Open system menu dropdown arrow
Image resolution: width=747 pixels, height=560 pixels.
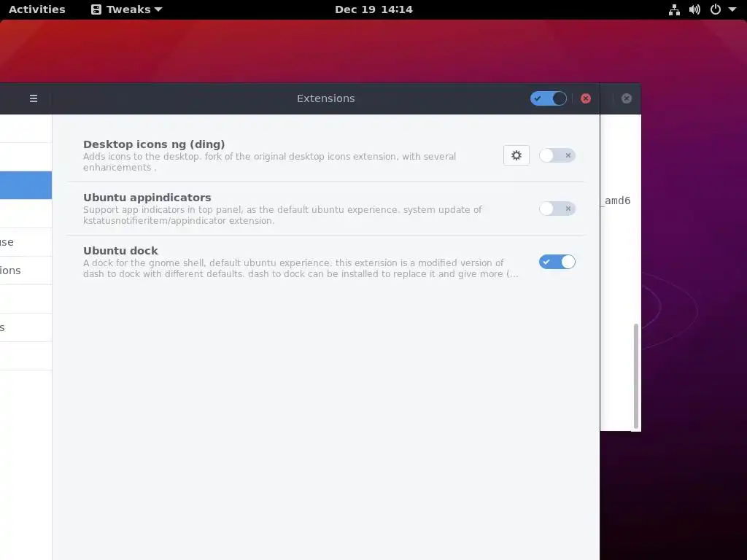[x=732, y=9]
